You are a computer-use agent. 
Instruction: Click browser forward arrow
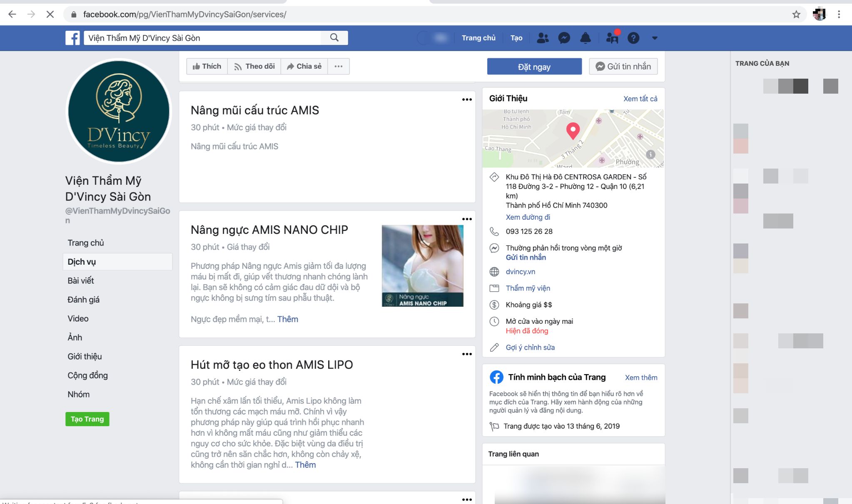(x=31, y=14)
